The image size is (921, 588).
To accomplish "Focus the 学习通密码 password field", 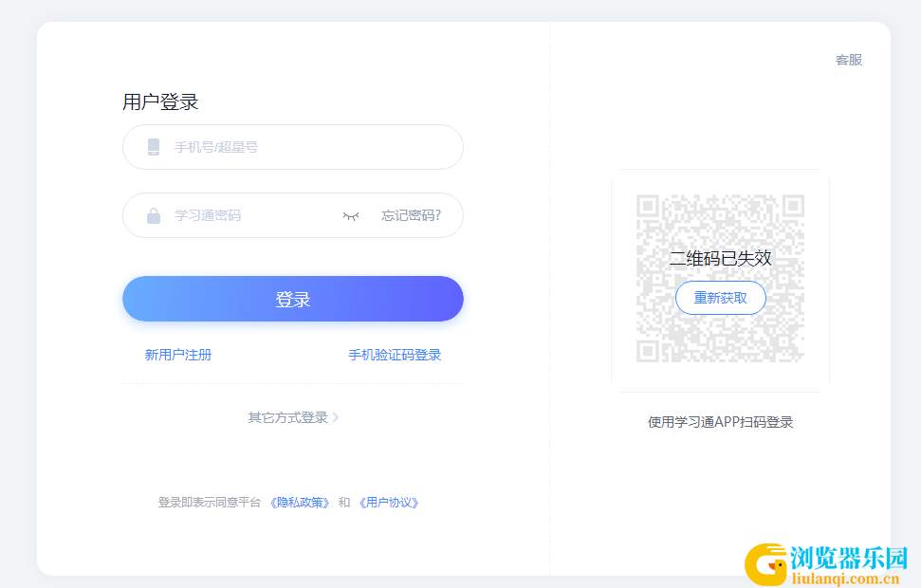I will pyautogui.click(x=292, y=215).
